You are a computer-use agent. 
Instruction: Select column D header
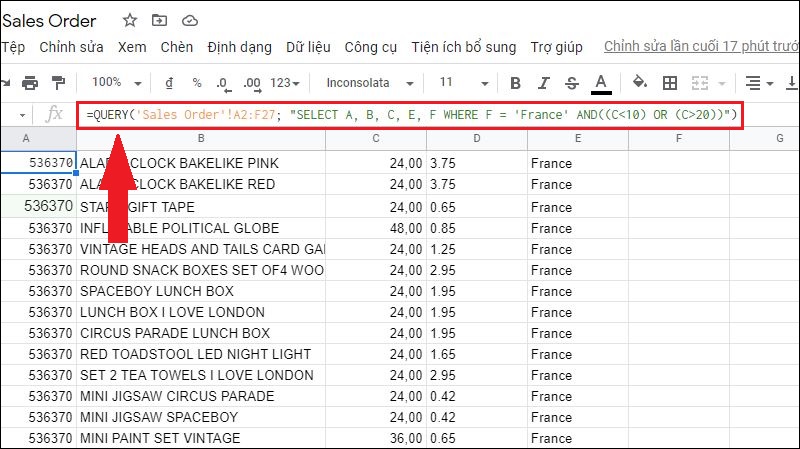tap(477, 138)
